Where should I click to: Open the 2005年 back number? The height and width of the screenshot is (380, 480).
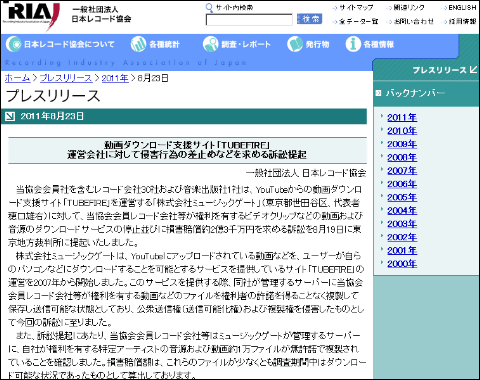coord(402,197)
